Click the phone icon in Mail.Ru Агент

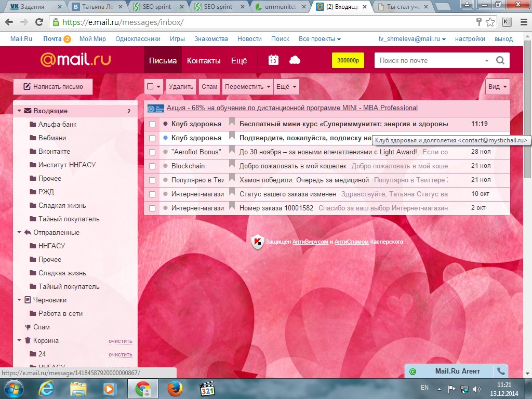[501, 371]
